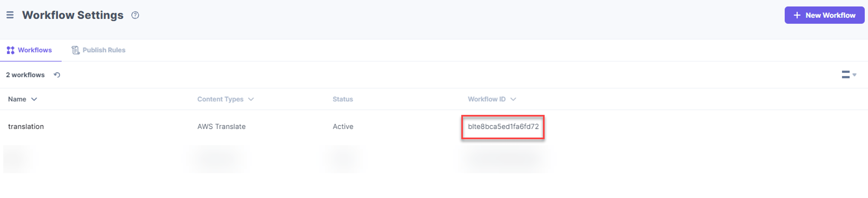Click the Publish Rules scroll icon

75,50
